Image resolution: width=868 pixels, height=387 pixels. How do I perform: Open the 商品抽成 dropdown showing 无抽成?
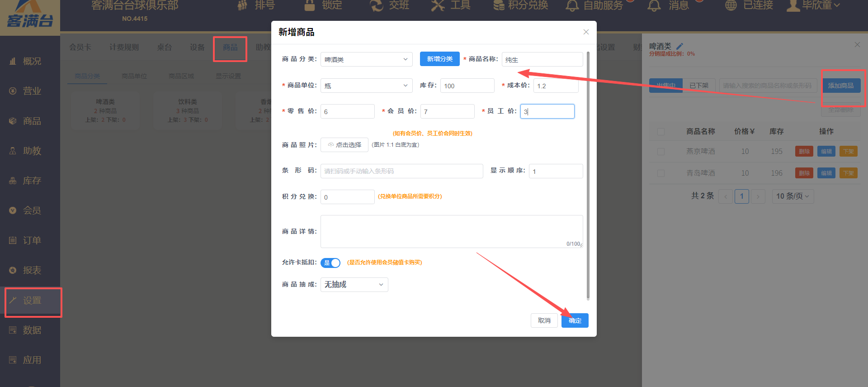click(x=354, y=285)
